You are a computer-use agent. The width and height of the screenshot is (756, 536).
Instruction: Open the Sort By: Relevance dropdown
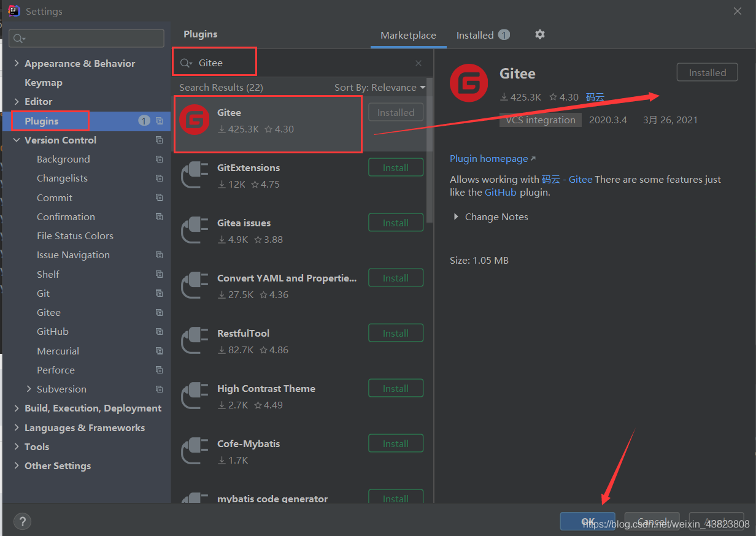pos(380,88)
